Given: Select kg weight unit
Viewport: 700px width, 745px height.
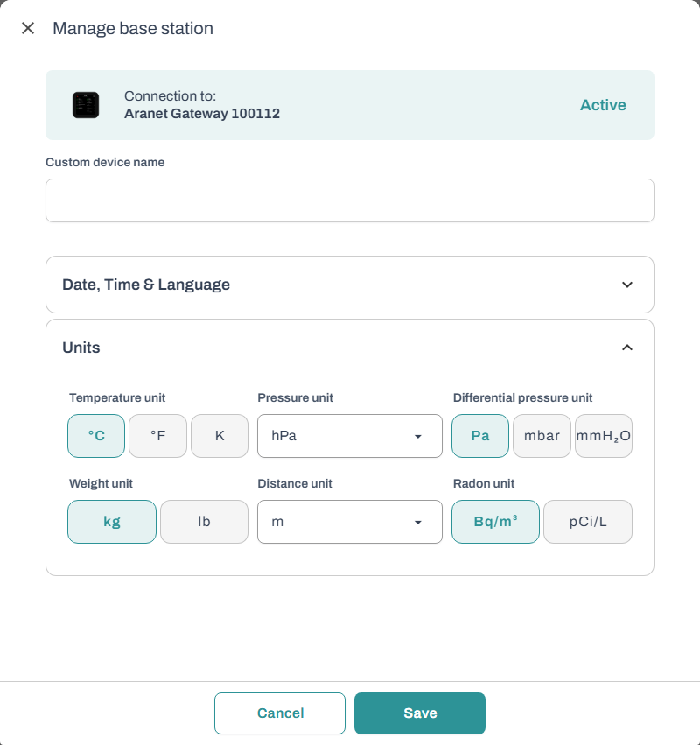Looking at the screenshot, I should coord(112,522).
